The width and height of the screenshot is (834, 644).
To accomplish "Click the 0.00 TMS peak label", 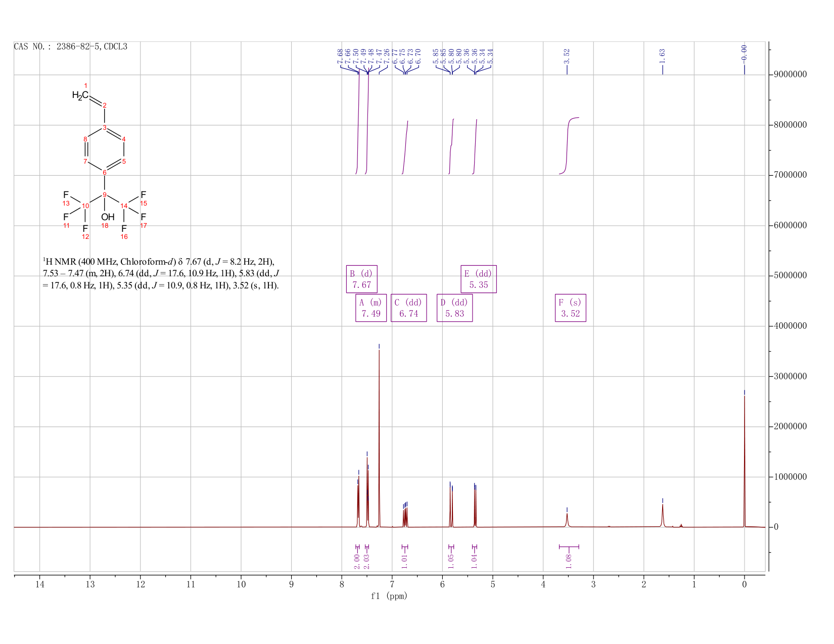I will (x=744, y=53).
